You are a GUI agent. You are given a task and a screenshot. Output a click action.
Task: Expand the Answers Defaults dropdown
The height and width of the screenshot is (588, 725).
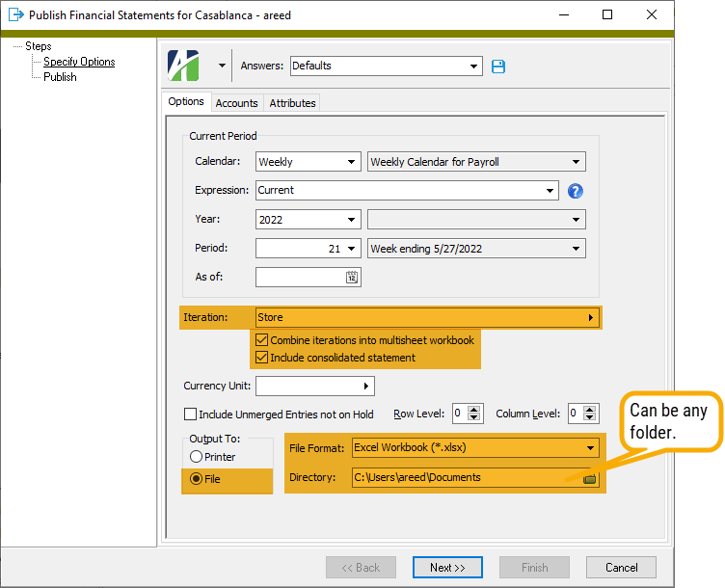(x=473, y=67)
